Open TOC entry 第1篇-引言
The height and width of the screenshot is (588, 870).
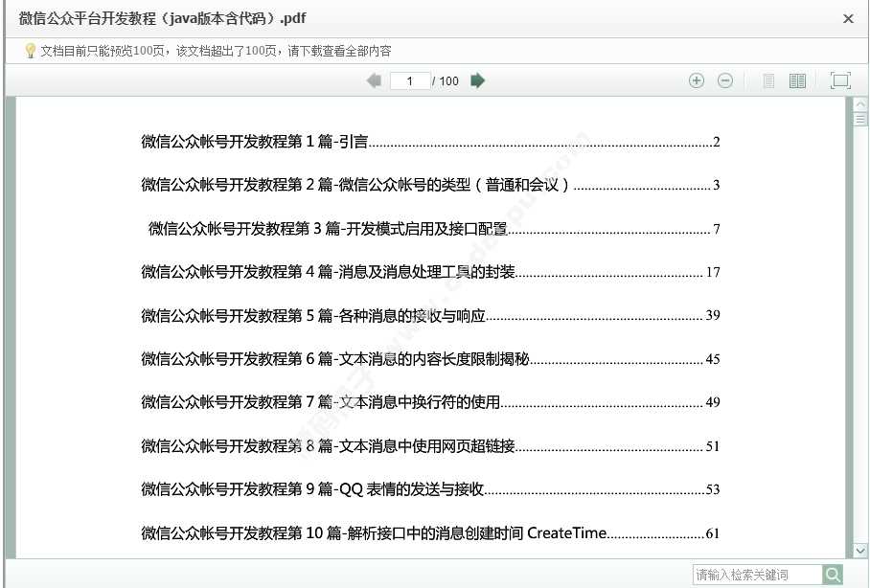coord(430,142)
